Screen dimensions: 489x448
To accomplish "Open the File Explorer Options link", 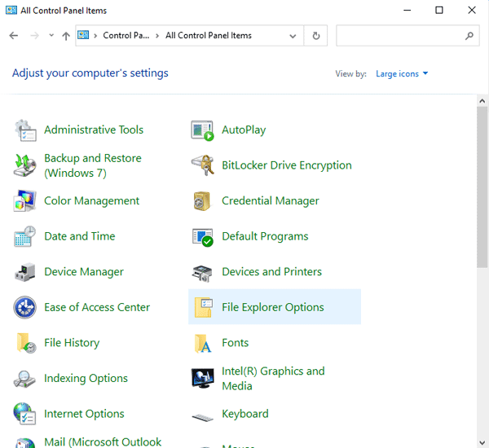I will point(272,307).
